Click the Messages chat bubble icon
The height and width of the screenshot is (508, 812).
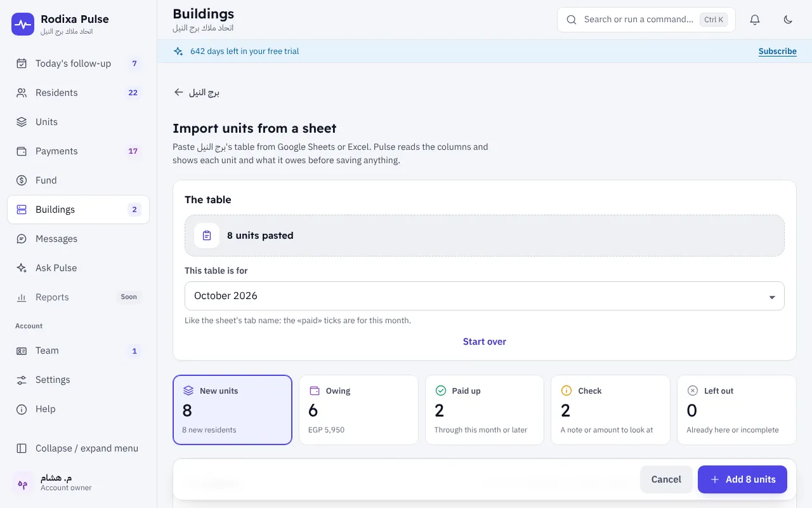pyautogui.click(x=22, y=239)
